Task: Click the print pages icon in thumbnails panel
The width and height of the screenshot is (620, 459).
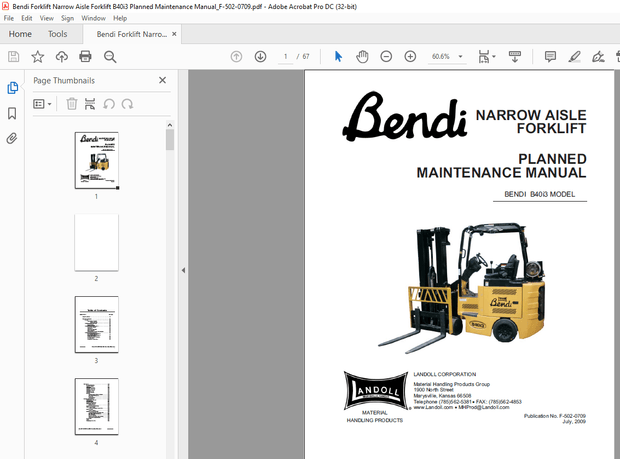Action: 90,104
